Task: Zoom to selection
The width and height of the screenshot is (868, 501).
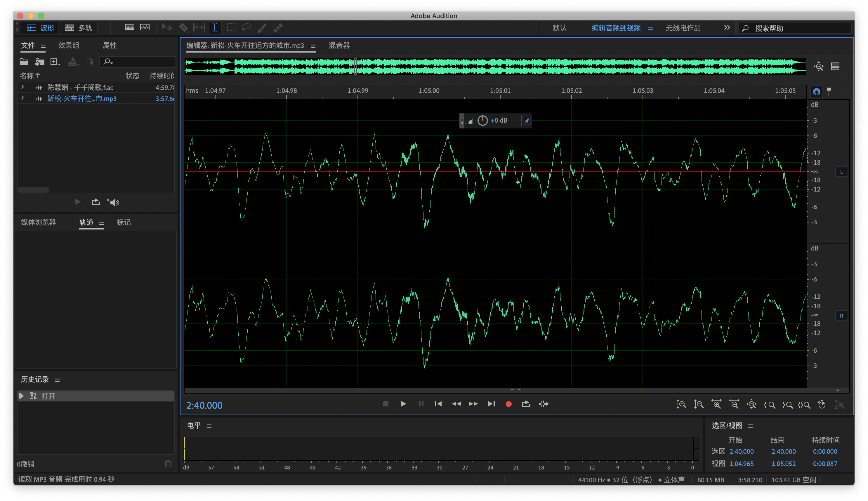Action: 804,405
